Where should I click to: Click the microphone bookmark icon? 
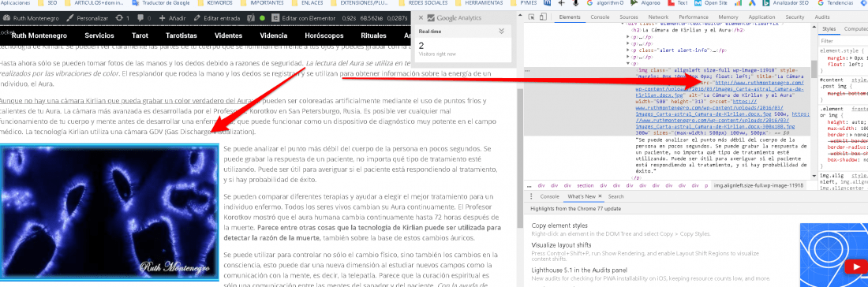click(576, 3)
